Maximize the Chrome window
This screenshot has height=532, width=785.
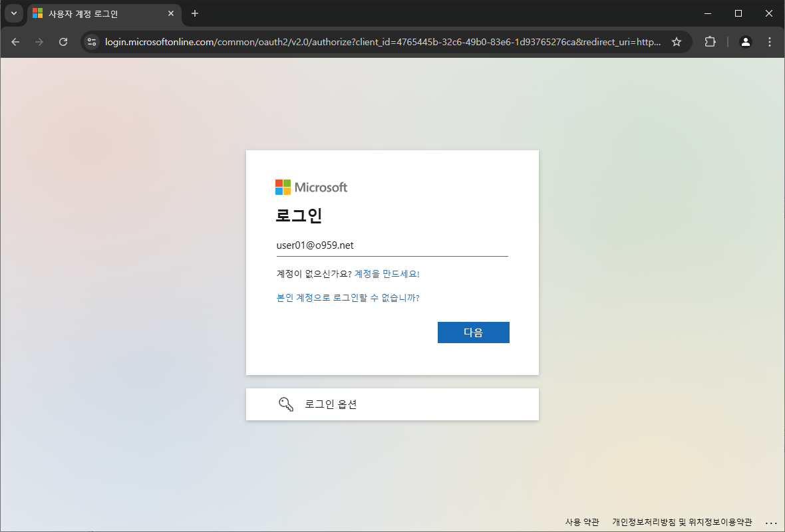pyautogui.click(x=738, y=13)
